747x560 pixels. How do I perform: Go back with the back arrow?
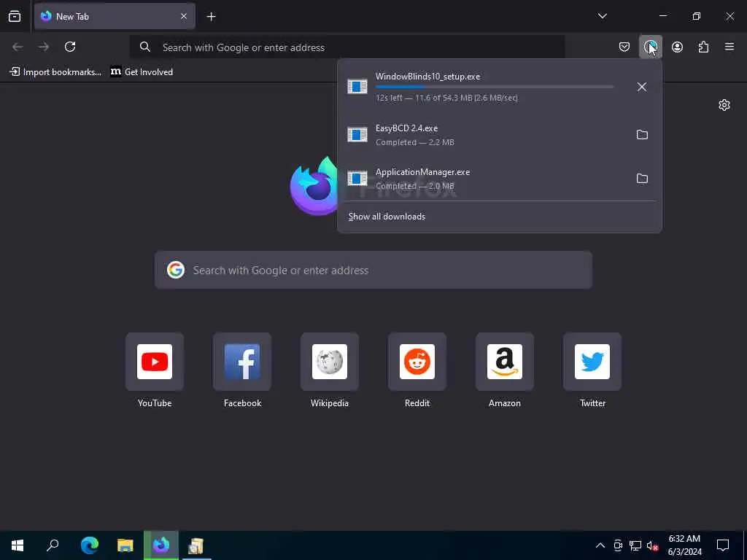(18, 47)
